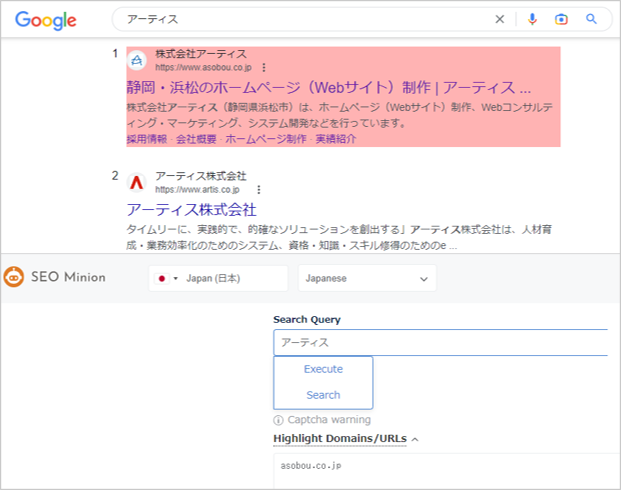621x490 pixels.
Task: Click the SEO Minion title text
Action: click(x=68, y=277)
